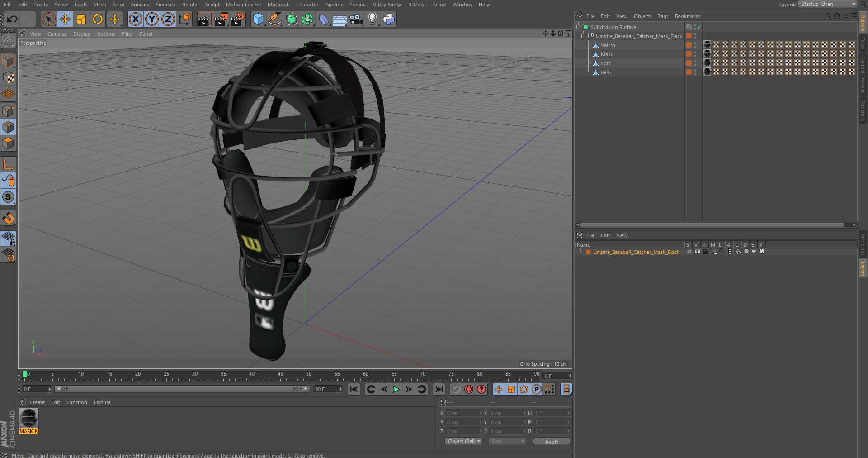Toggle Z axis lock
868x458 pixels.
(x=168, y=19)
